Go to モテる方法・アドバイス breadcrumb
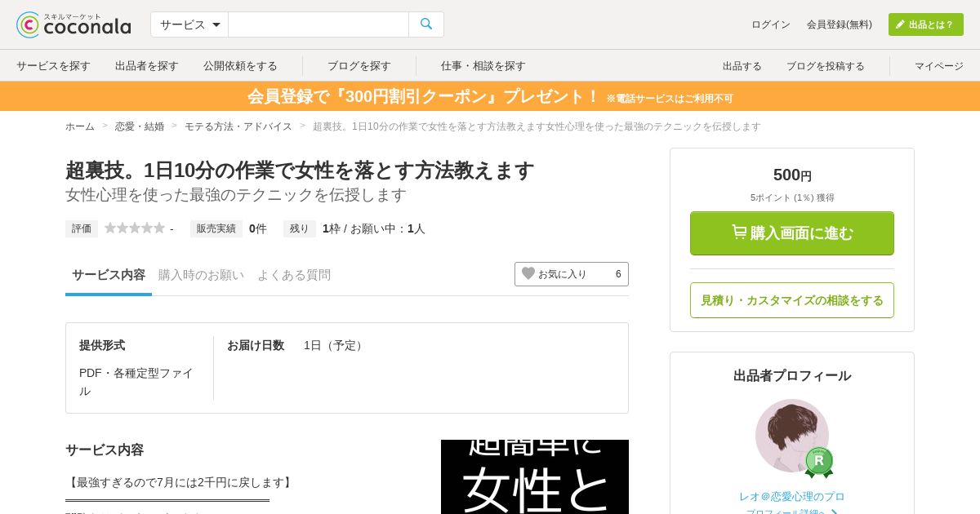The image size is (980, 514). 238,126
